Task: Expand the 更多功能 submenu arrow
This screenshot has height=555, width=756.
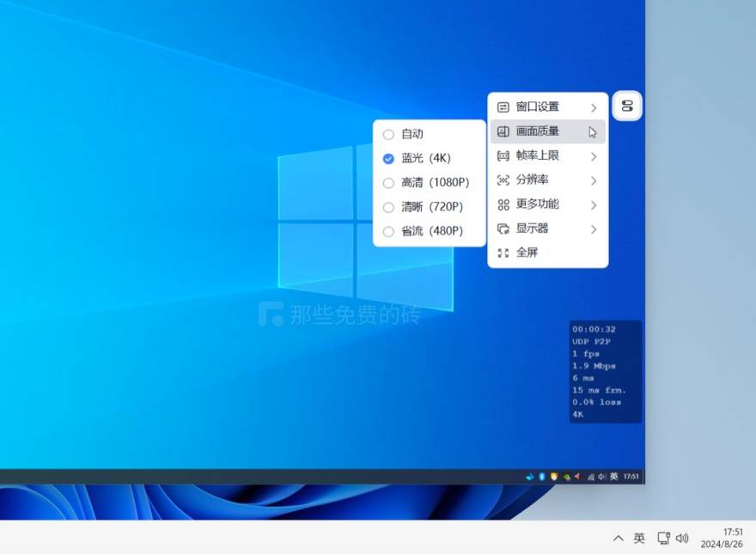Action: 594,205
